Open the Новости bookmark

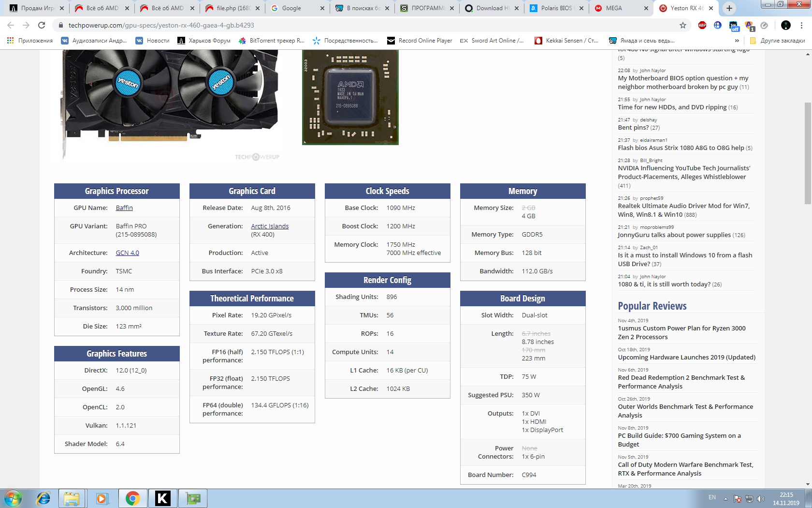[152, 41]
